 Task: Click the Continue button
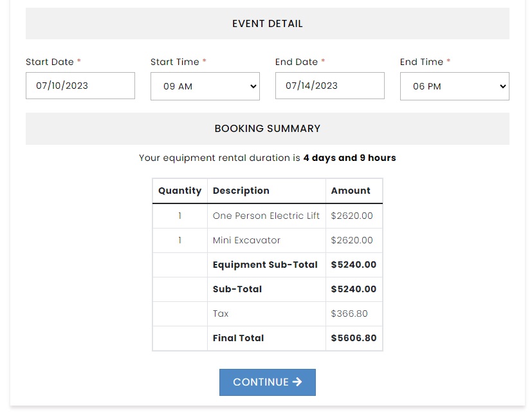pos(267,382)
